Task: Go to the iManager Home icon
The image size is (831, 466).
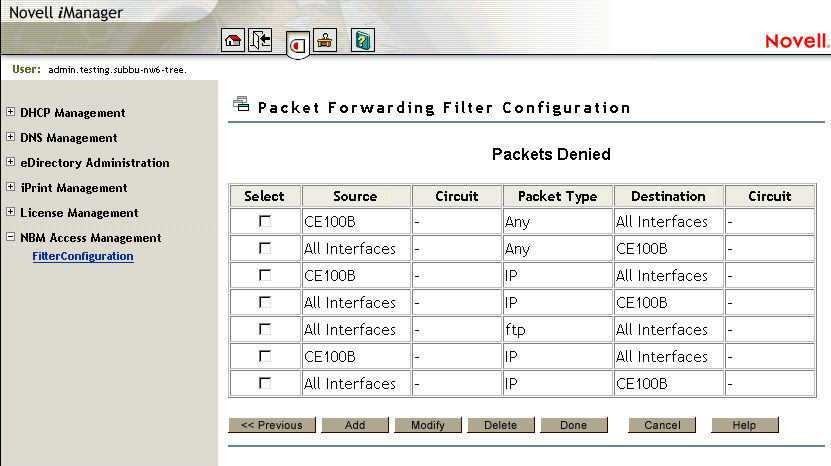Action: [x=233, y=40]
